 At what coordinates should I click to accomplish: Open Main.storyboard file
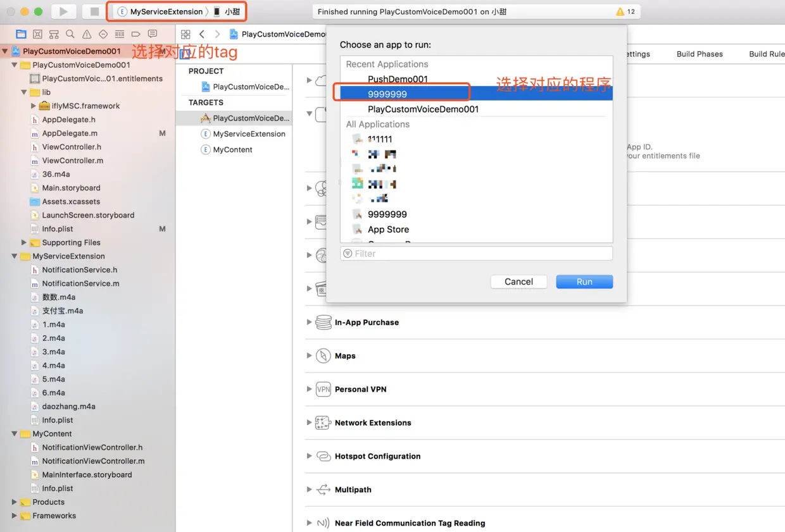pos(71,188)
